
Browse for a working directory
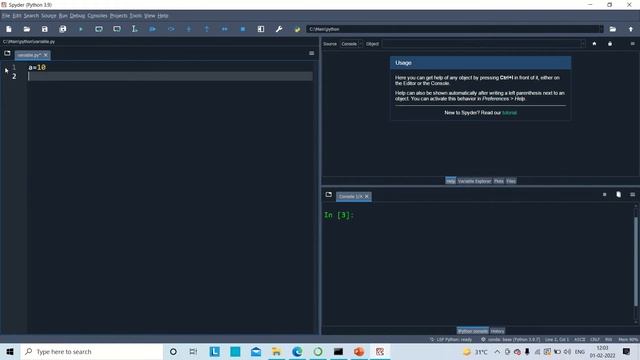pyautogui.click(x=613, y=29)
